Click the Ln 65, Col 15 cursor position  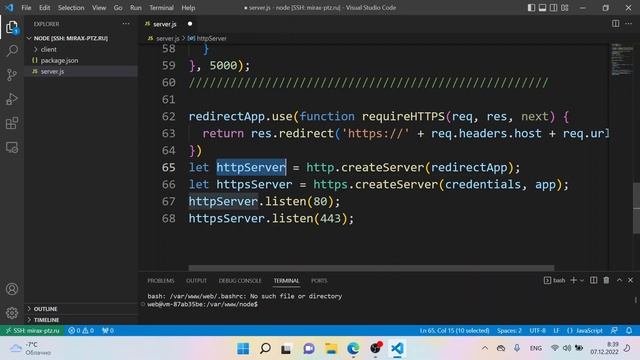click(x=454, y=331)
